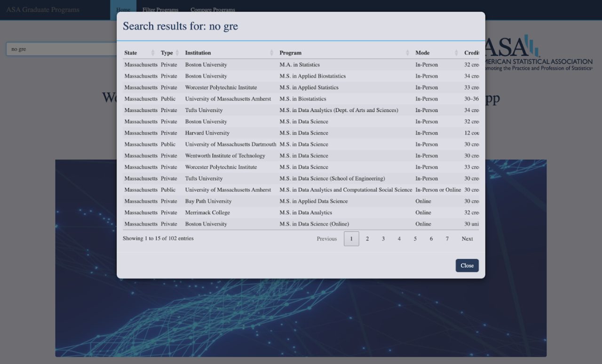Sort table by Program column arrows

coord(408,53)
